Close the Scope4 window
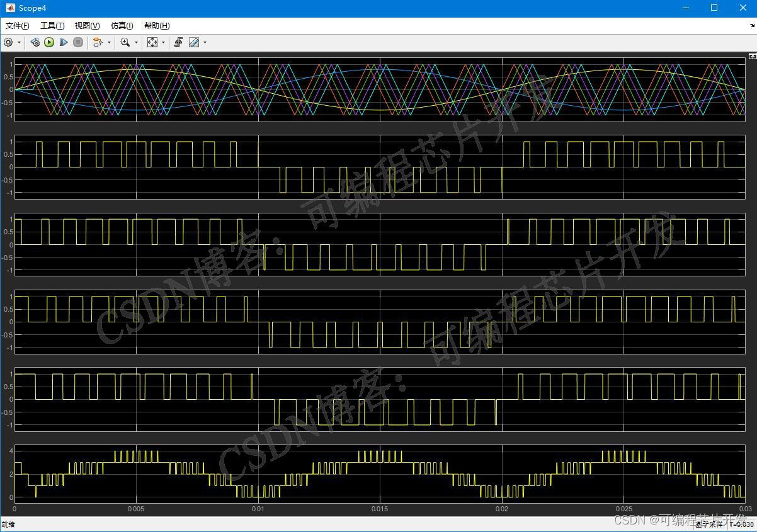Image resolution: width=757 pixels, height=532 pixels. click(743, 8)
